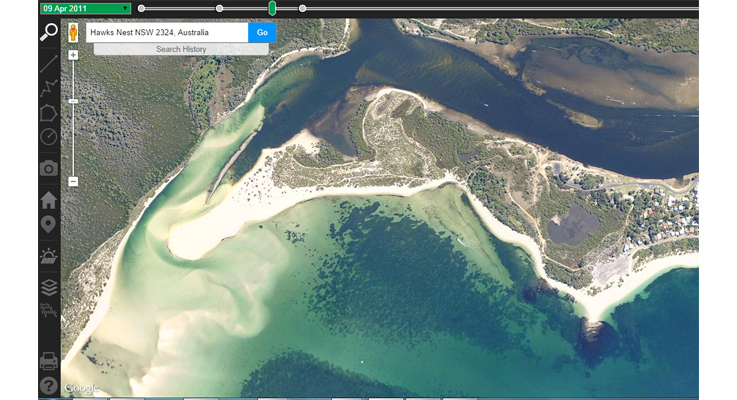Image resolution: width=737 pixels, height=400 pixels.
Task: Click the printer icon to print
Action: point(49,361)
